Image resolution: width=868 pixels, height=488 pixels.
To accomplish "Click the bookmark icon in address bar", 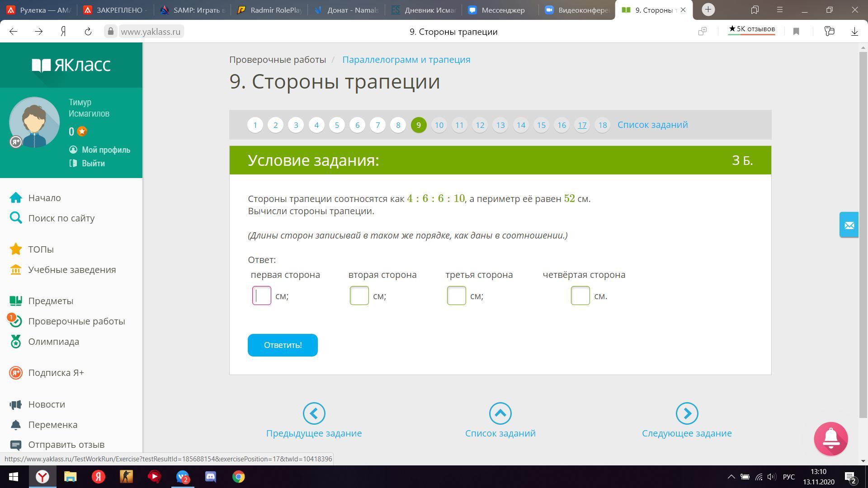I will [796, 31].
